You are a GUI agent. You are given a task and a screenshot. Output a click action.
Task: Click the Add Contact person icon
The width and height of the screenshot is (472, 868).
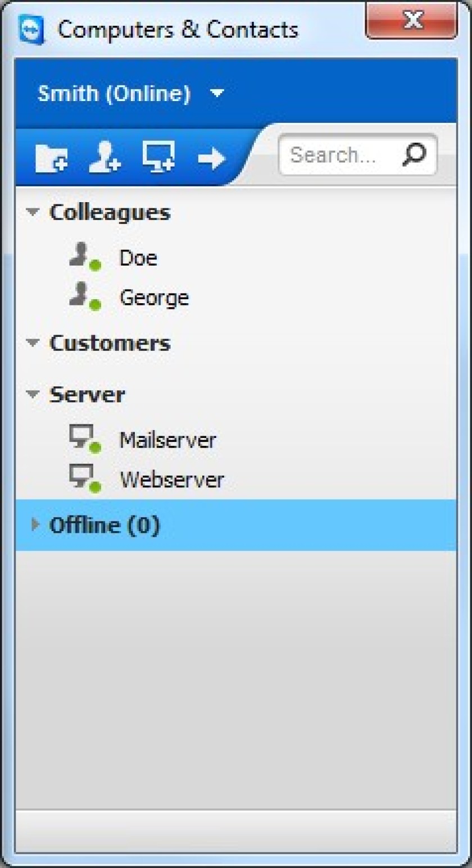click(105, 157)
